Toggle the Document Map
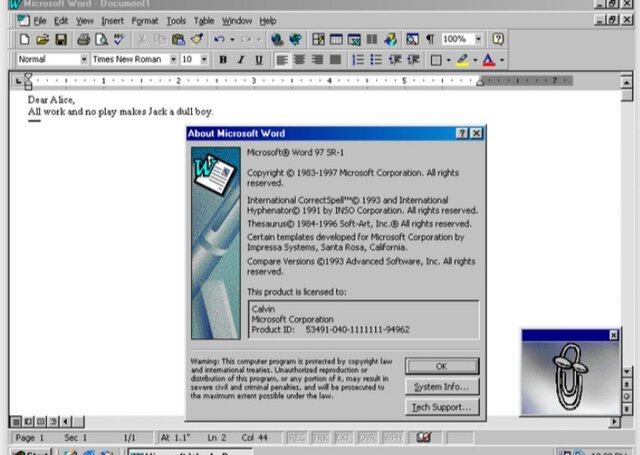Screen dimensions: 640x455 click(412, 40)
